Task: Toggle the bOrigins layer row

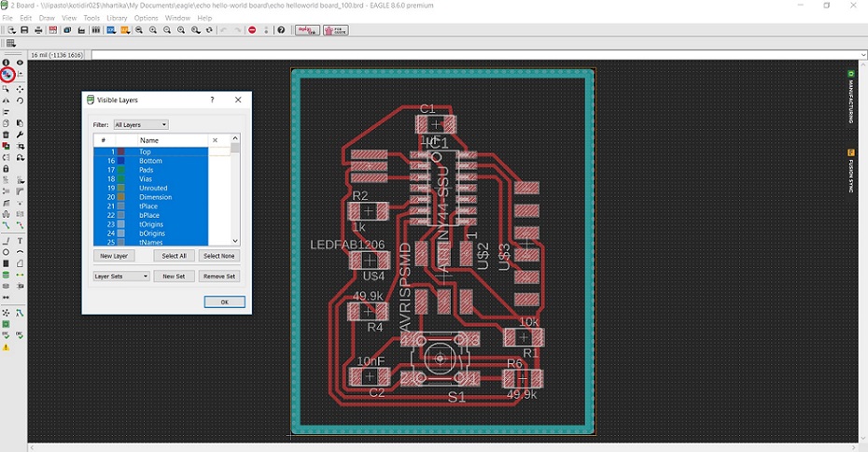Action: tap(150, 233)
